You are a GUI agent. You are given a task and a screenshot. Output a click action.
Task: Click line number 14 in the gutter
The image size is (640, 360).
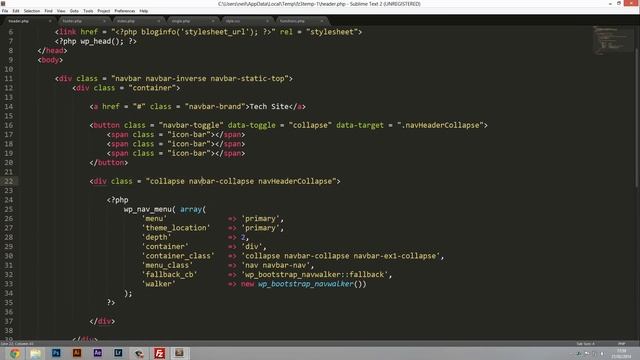[x=9, y=107]
